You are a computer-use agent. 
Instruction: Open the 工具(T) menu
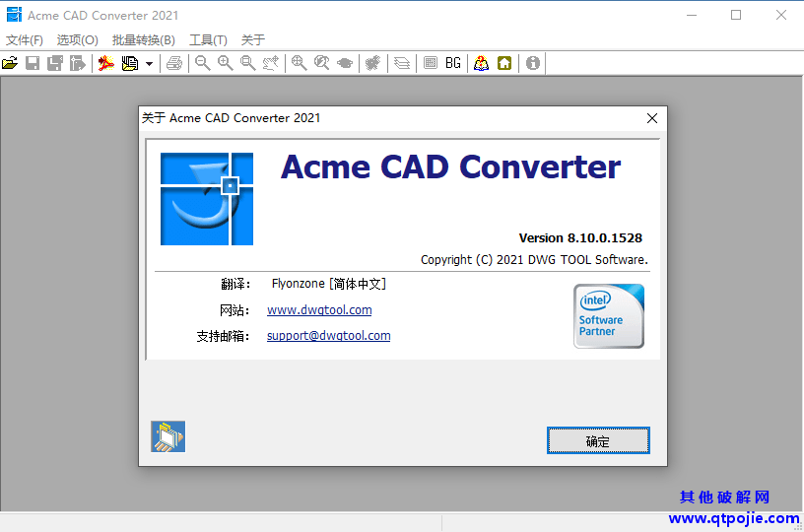pyautogui.click(x=208, y=40)
